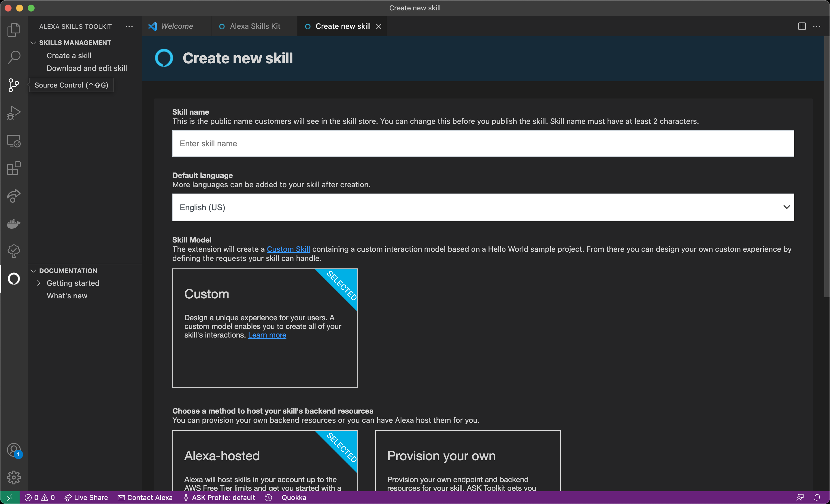830x504 pixels.
Task: Click the split editor right icon
Action: 802,26
